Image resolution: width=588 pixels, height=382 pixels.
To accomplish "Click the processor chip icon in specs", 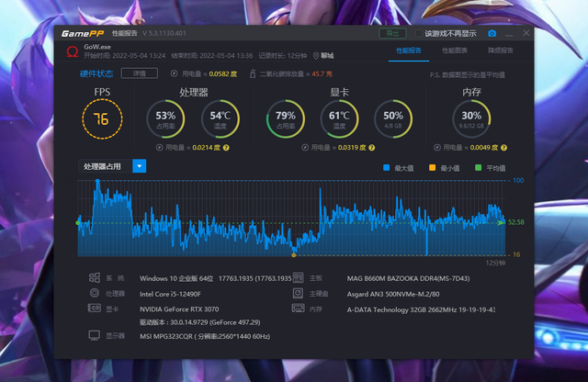I will click(x=95, y=292).
